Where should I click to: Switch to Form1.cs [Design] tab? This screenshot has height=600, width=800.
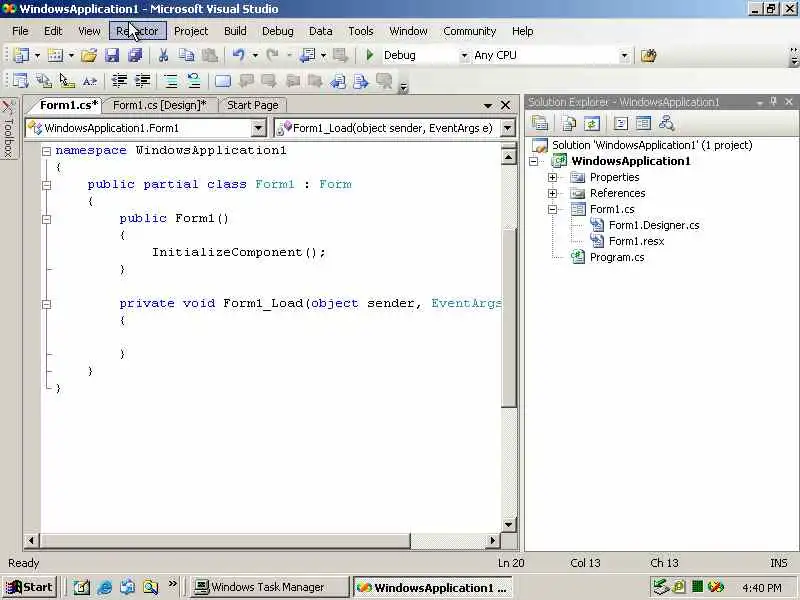[x=160, y=105]
